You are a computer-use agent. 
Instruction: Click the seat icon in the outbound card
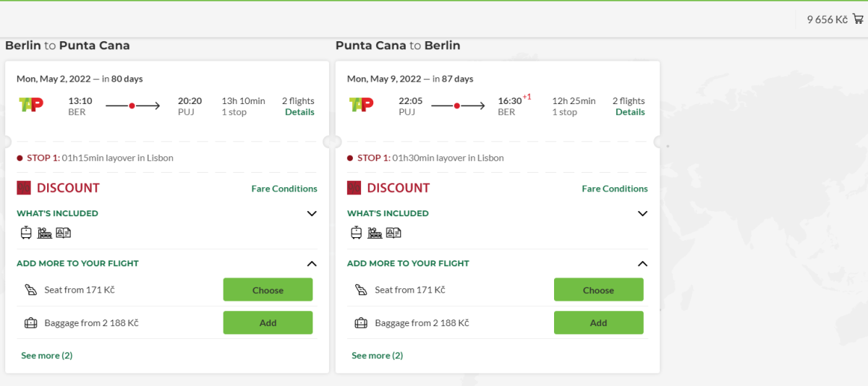coord(30,290)
